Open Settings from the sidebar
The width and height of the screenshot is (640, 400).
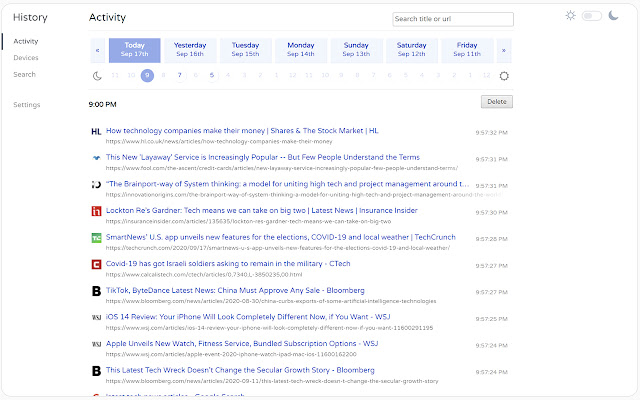27,105
